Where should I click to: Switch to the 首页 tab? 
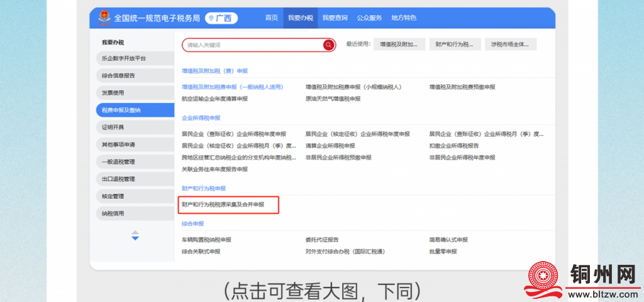click(x=271, y=18)
